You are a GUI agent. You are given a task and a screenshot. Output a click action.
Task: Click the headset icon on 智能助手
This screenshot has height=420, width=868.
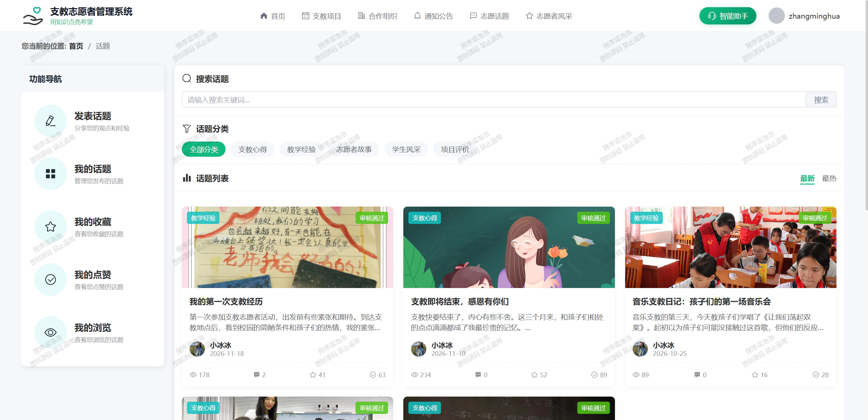[712, 16]
